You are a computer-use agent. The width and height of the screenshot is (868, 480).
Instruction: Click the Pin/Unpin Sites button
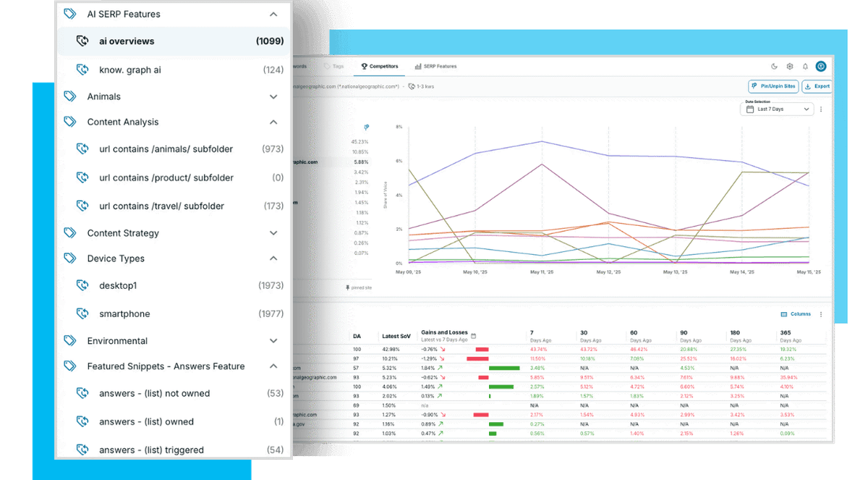[x=773, y=86]
